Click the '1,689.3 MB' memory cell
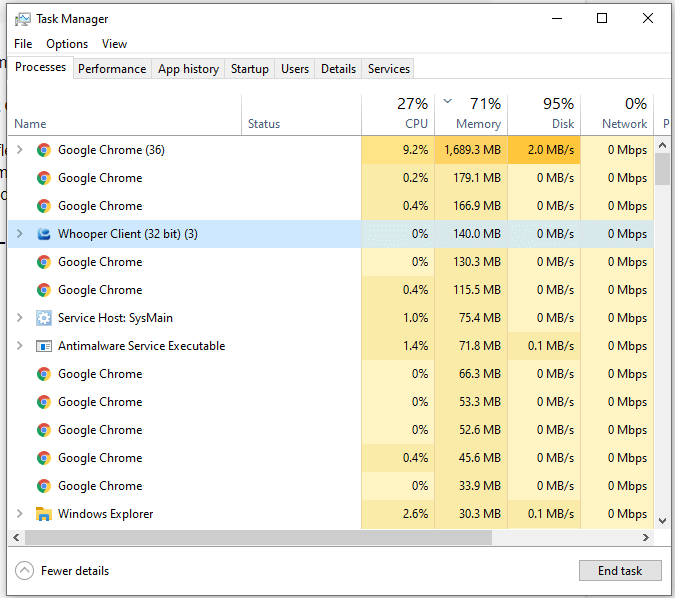The width and height of the screenshot is (675, 598). (471, 150)
